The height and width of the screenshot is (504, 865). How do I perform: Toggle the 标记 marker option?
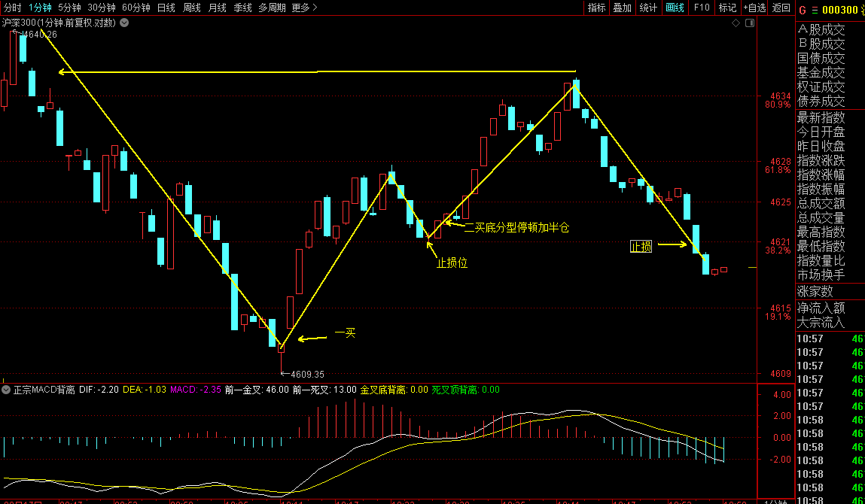pos(727,8)
